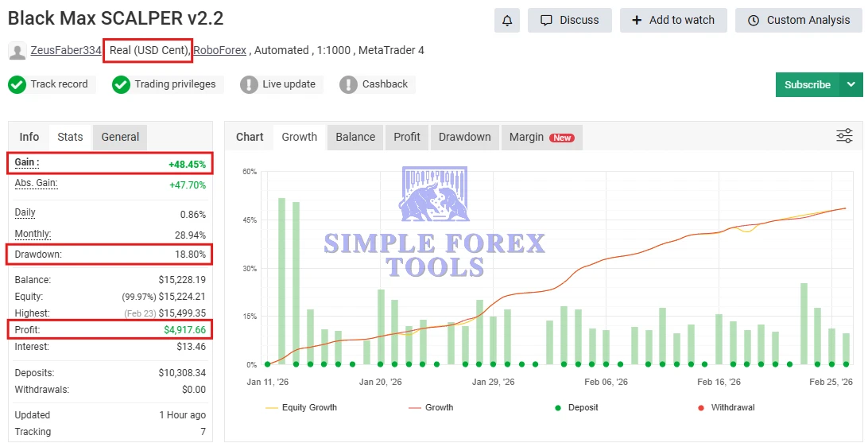Select the Trading privileges label
868x447 pixels.
tap(175, 84)
